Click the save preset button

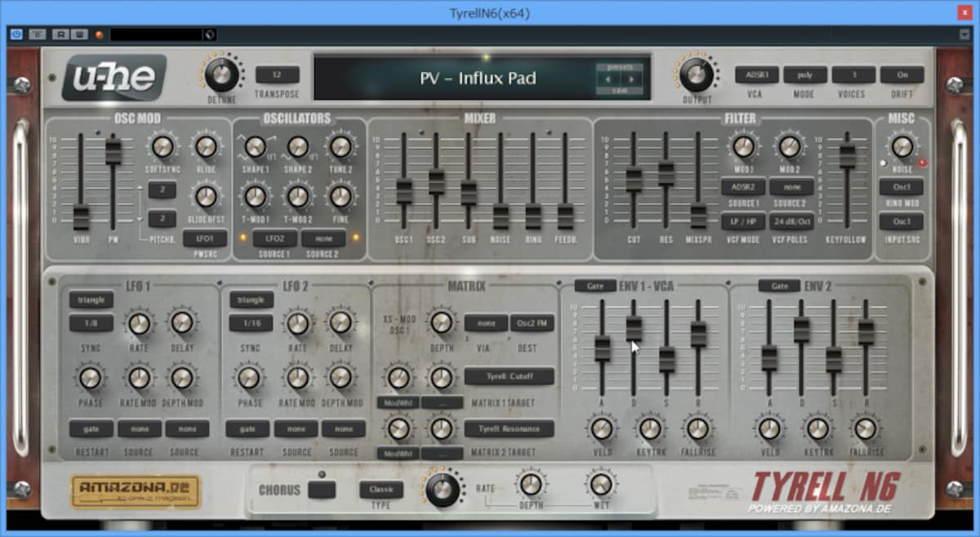pos(620,91)
